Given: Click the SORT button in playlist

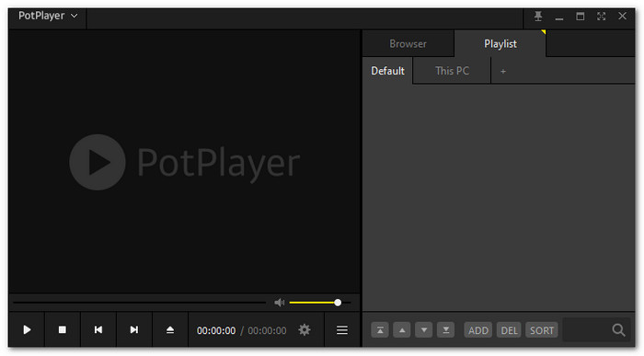Looking at the screenshot, I should [x=542, y=330].
